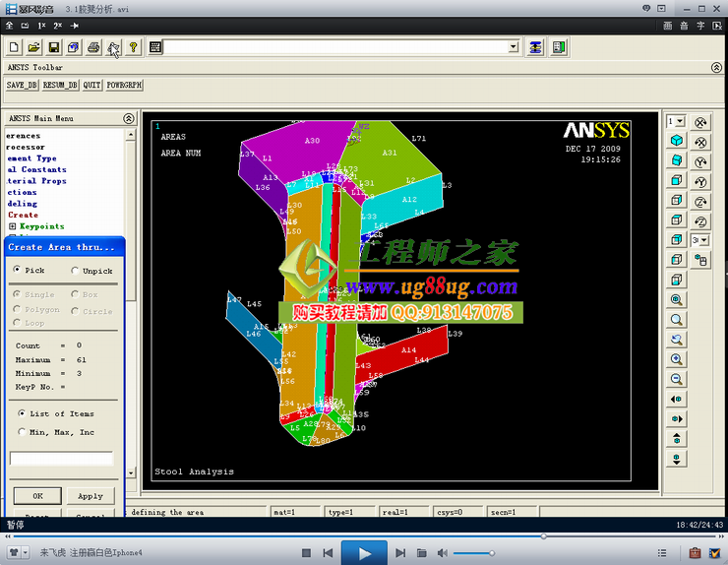The width and height of the screenshot is (728, 565).
Task: Select the Oblique View cube icon
Action: pos(677,160)
